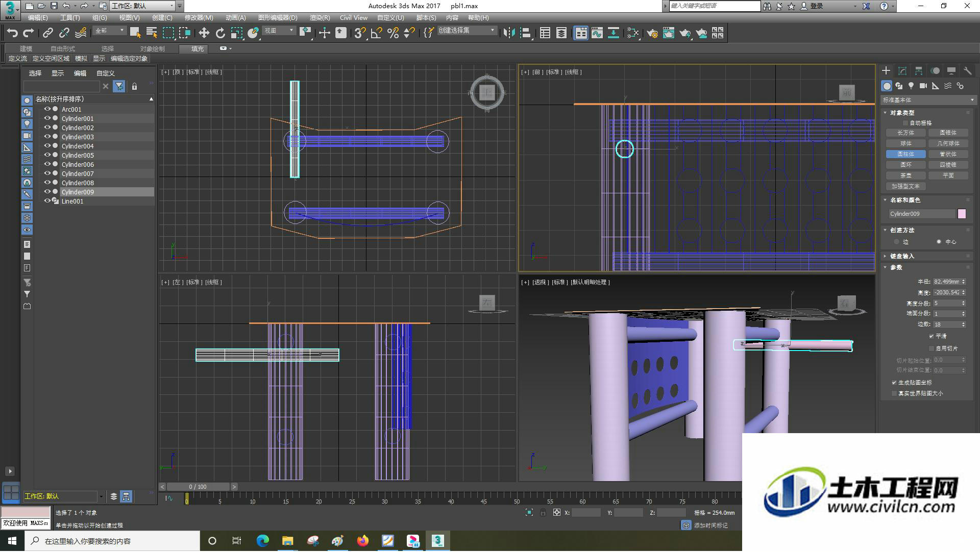Toggle the Angle Snap icon
Viewport: 980px width, 552px height.
click(x=376, y=33)
